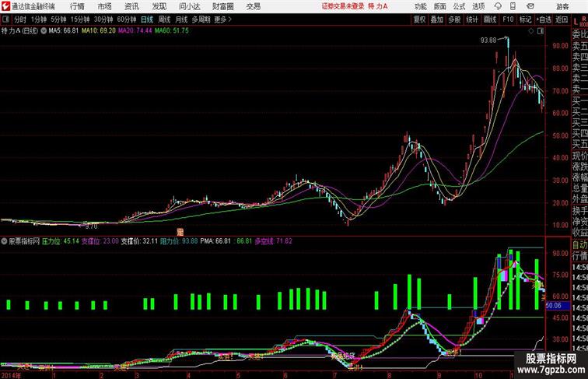Switch to the 15分钟 period tab
588x379 pixels.
click(x=80, y=19)
